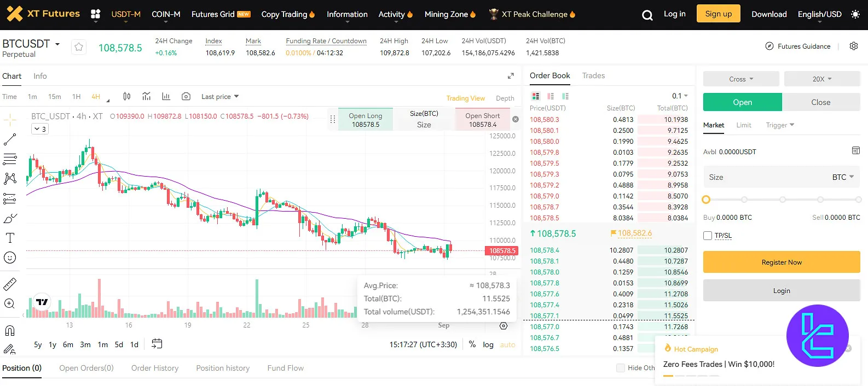Close the quick order bar
Viewport: 868px width, 386px height.
point(515,119)
